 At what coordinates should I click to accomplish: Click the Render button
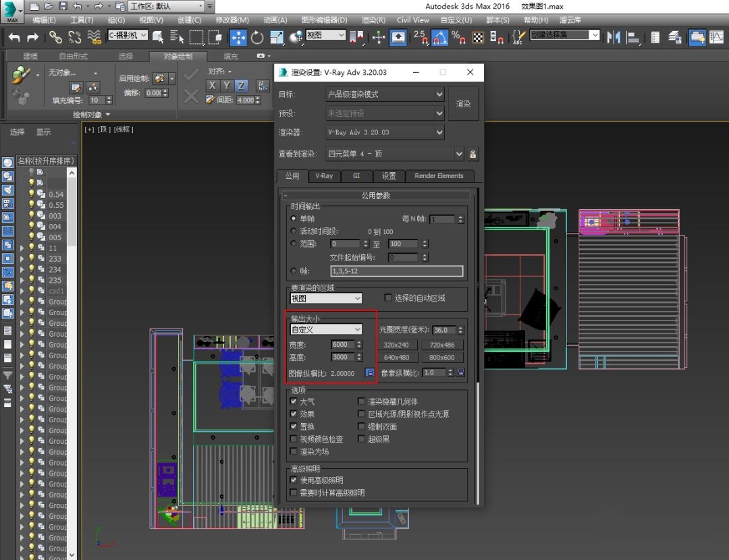point(463,104)
